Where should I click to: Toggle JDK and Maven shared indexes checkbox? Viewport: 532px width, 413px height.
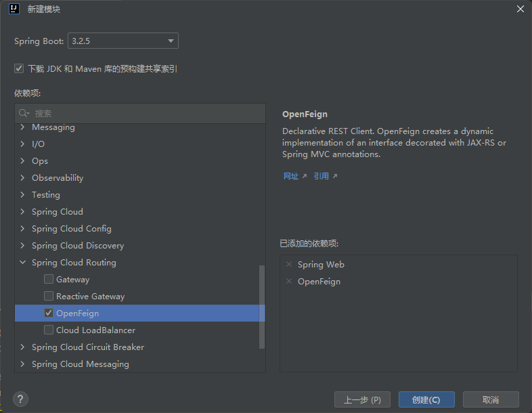(19, 68)
